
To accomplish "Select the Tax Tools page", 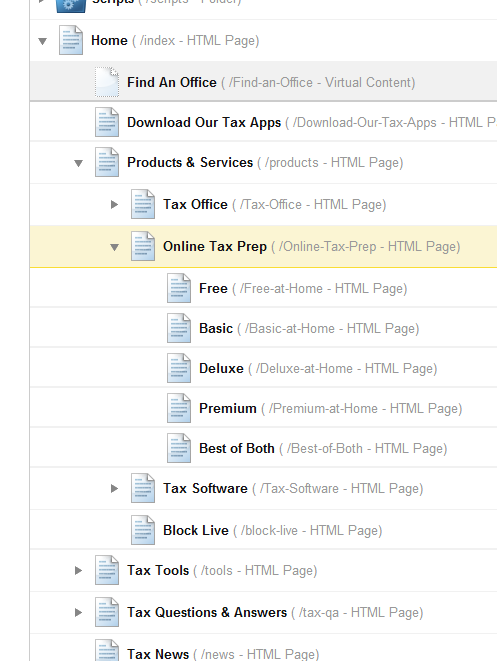I will tap(158, 570).
